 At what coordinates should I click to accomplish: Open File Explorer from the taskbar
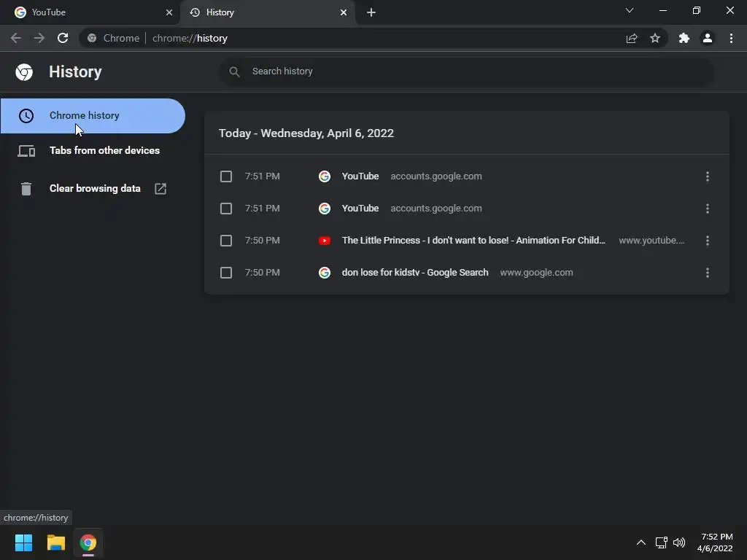pos(56,542)
